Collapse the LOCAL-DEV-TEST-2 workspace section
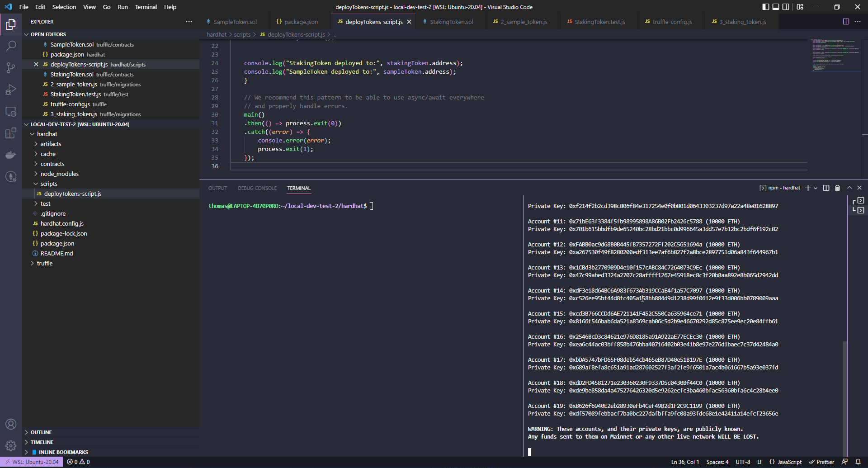Viewport: 868px width, 468px height. tap(111, 124)
